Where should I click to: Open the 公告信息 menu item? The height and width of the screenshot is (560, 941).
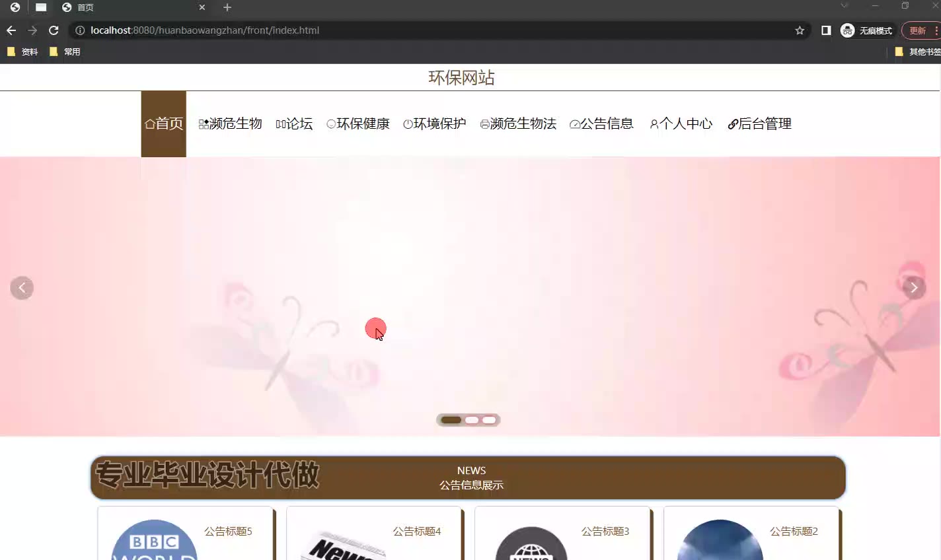click(x=601, y=123)
